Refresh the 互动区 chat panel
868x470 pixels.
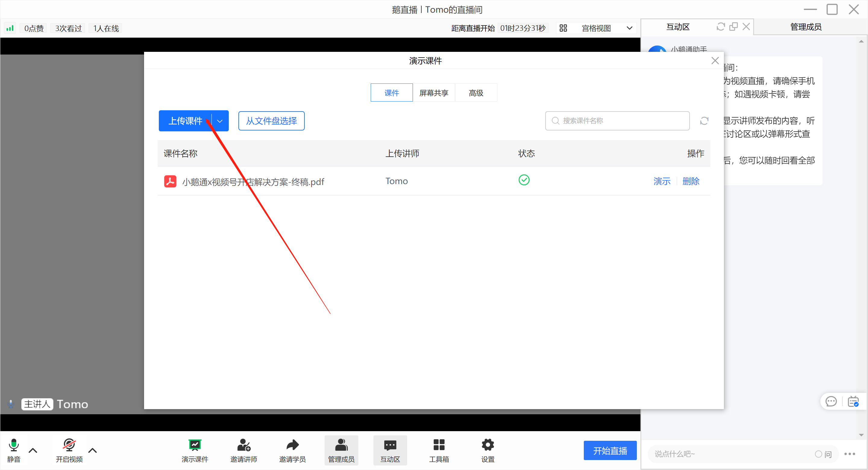[x=720, y=27]
